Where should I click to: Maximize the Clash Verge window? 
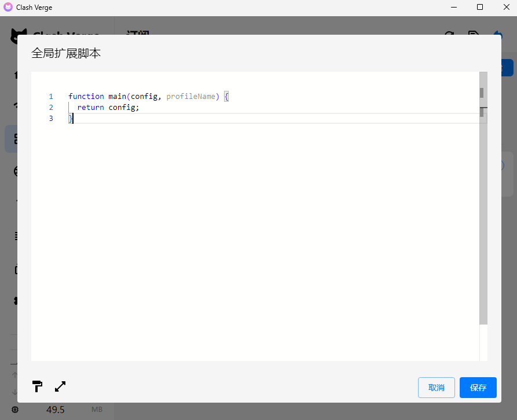click(x=479, y=8)
